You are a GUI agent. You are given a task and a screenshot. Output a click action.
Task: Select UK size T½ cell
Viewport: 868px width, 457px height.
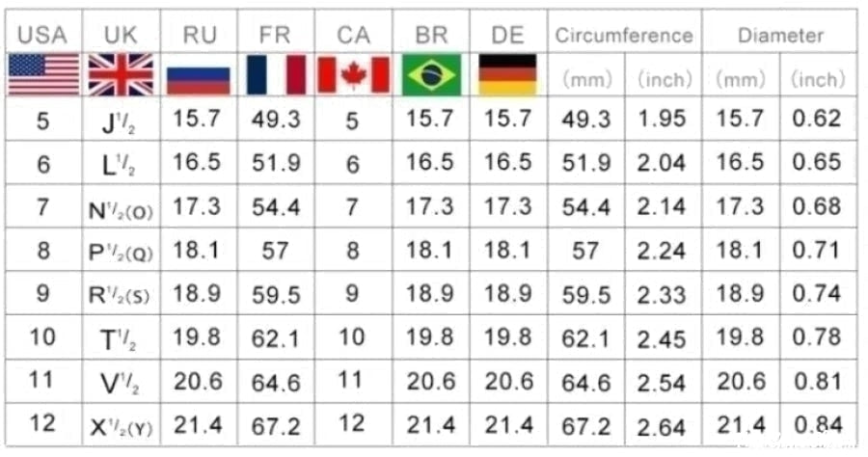121,338
